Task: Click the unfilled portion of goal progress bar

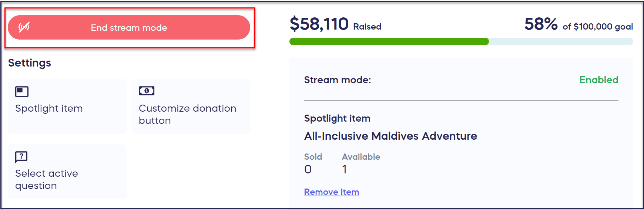Action: pyautogui.click(x=561, y=41)
